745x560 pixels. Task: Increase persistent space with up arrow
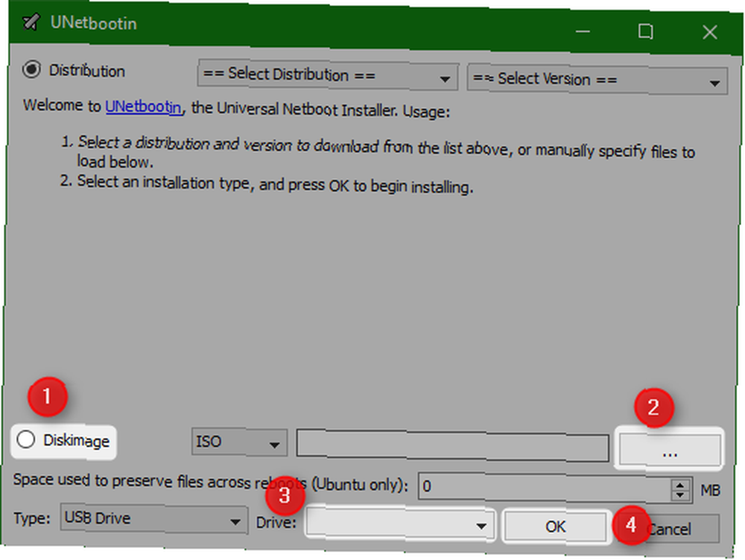click(681, 485)
